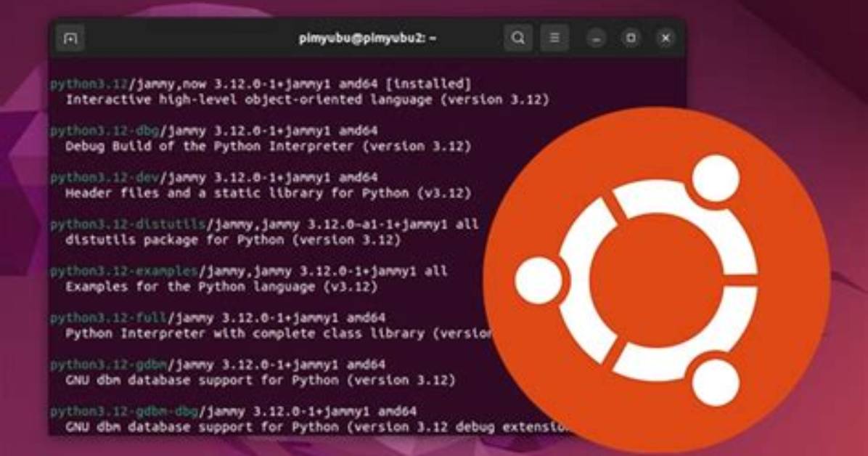Select 'GNU dbm database support (version 3.12)' line

click(260, 380)
